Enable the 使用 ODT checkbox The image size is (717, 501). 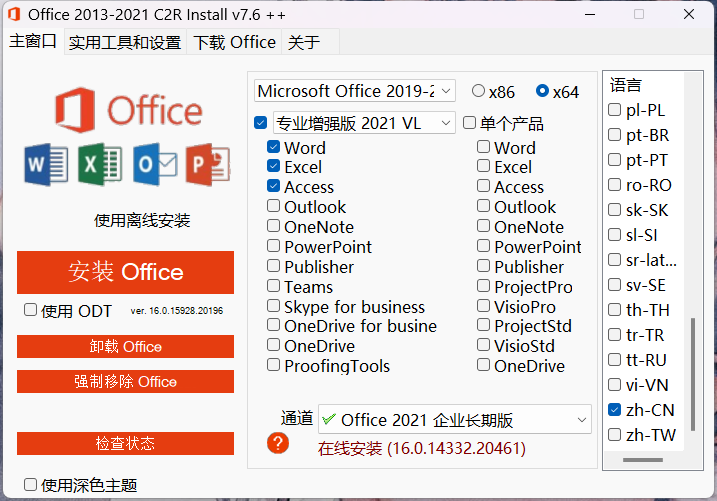coord(30,310)
